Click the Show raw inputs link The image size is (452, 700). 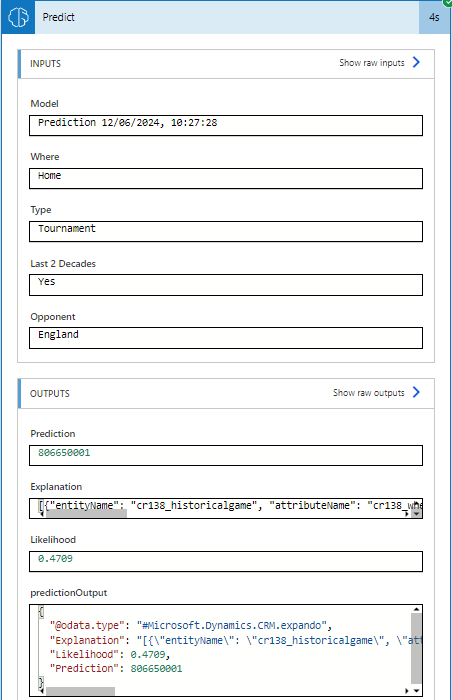coord(372,63)
